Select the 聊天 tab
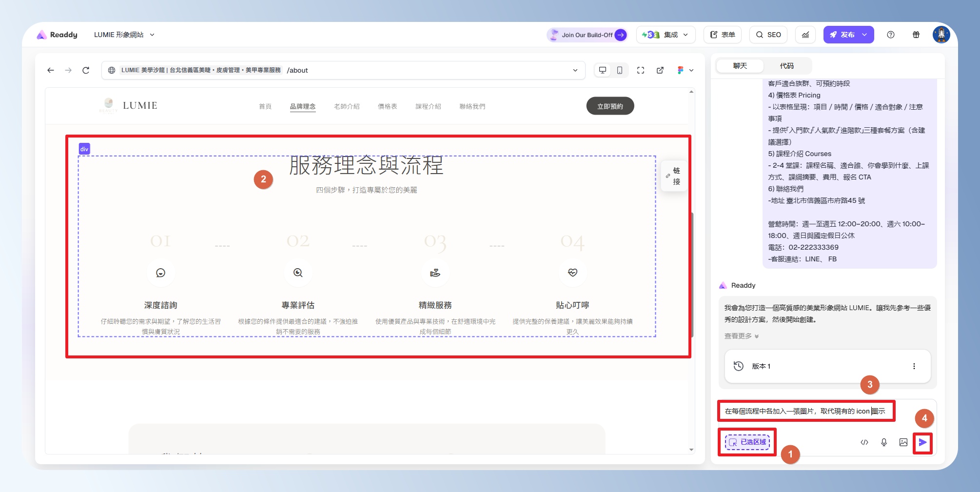The height and width of the screenshot is (492, 980). point(740,66)
